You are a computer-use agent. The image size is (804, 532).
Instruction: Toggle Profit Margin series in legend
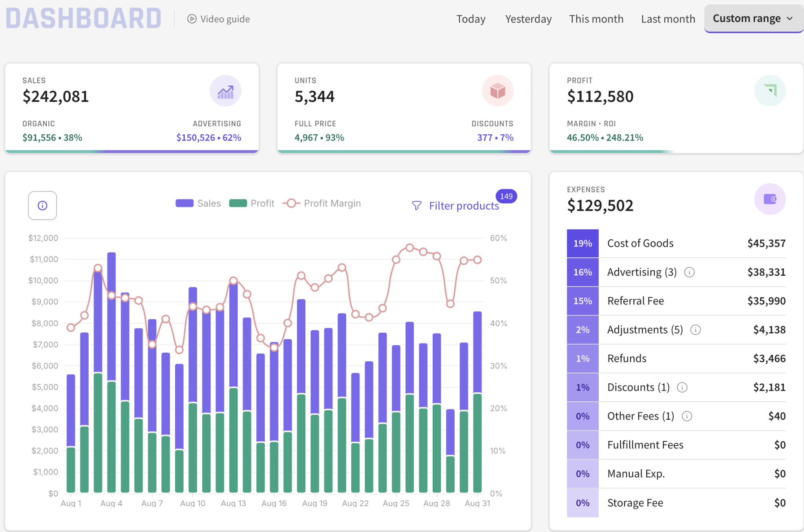[x=322, y=203]
